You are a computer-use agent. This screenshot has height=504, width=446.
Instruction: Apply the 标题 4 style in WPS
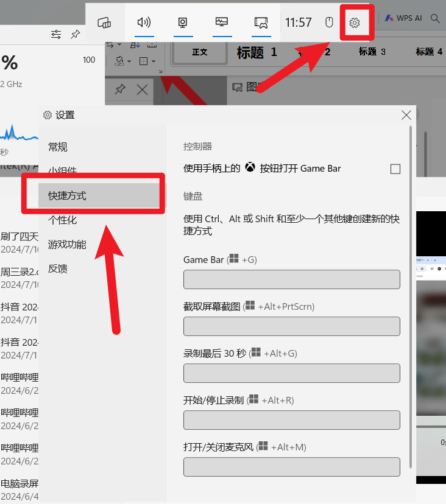[429, 52]
